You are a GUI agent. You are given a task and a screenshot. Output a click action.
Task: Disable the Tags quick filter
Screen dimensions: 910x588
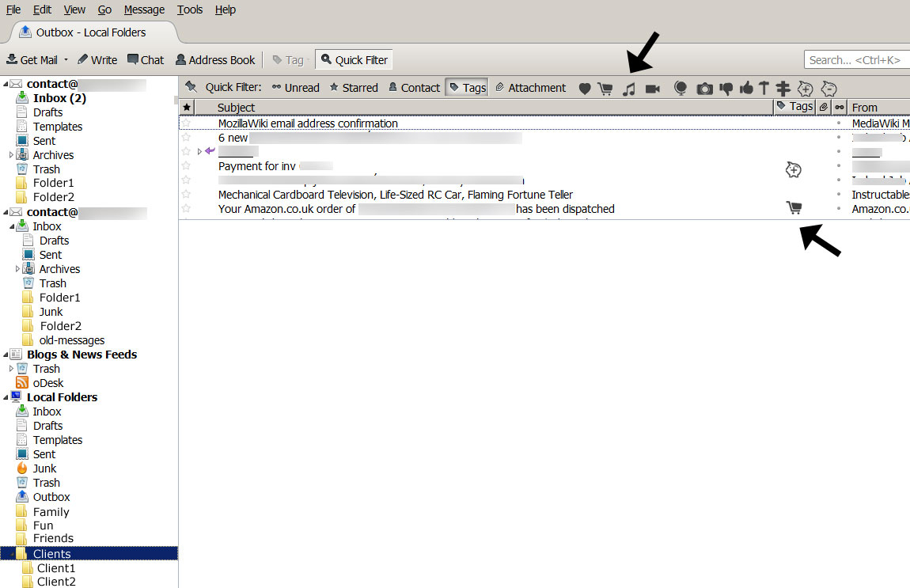point(467,88)
